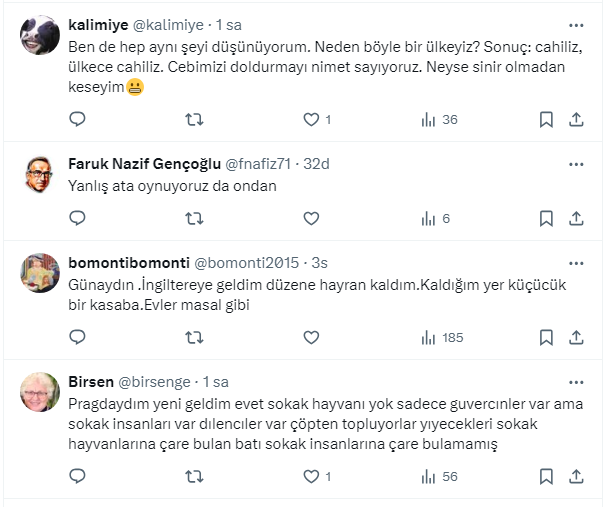Image resolution: width=612 pixels, height=507 pixels.
Task: View 185 views analytics on bomontibomonti's tweet
Action: (440, 338)
